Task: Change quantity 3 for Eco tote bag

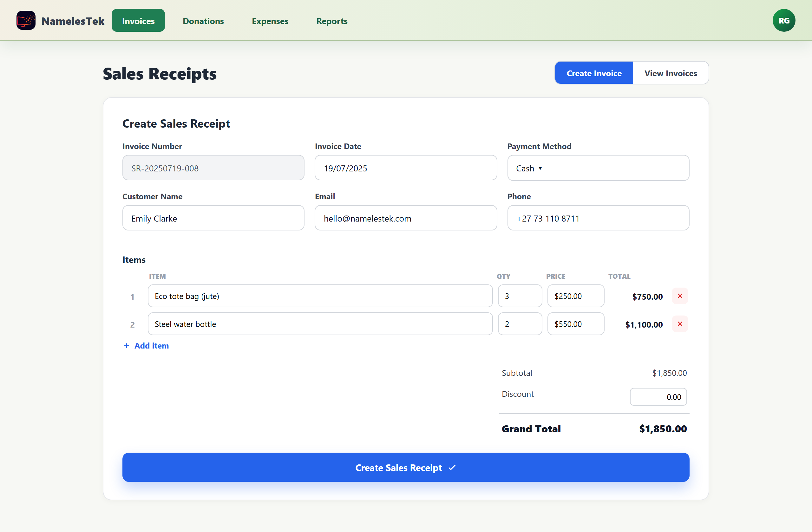Action: click(x=520, y=296)
